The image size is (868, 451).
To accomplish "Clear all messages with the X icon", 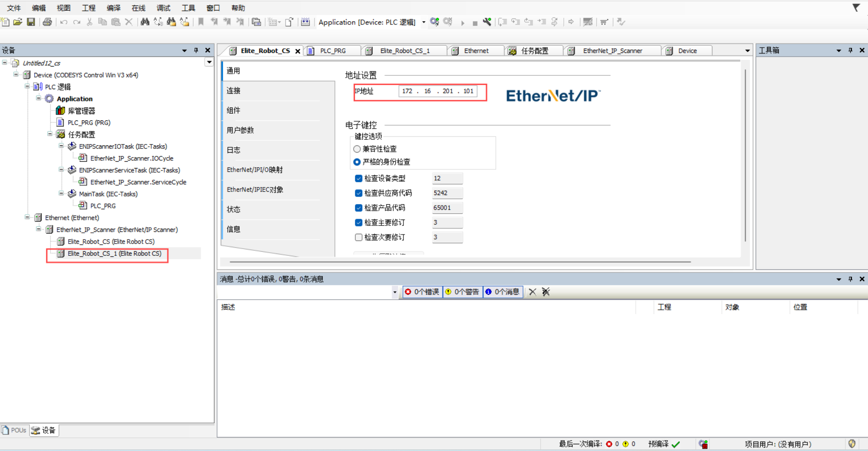I will (x=533, y=292).
